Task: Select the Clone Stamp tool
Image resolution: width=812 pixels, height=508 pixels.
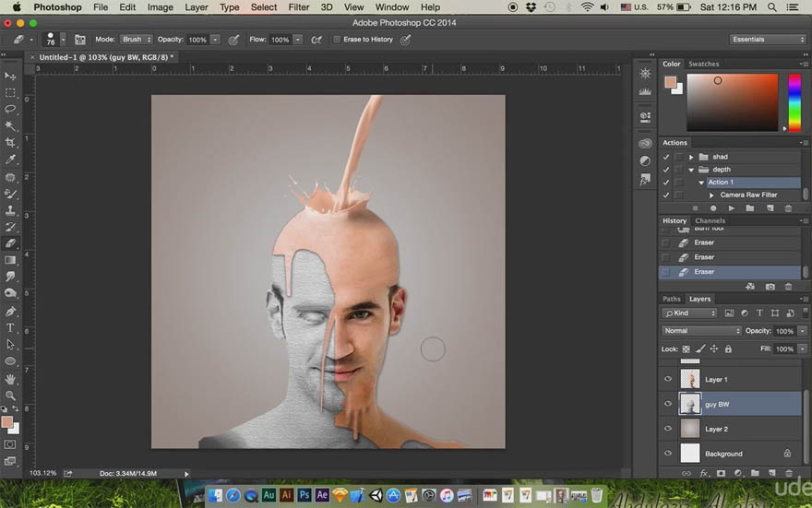Action: pyautogui.click(x=10, y=210)
